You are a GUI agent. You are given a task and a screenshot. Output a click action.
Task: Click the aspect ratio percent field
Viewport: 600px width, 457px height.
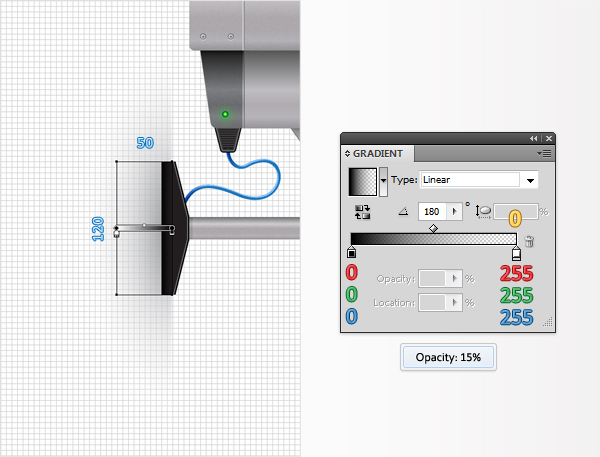515,212
